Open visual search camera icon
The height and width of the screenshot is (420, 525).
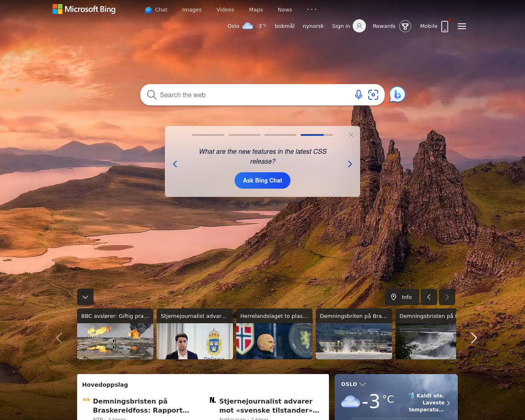(x=373, y=95)
